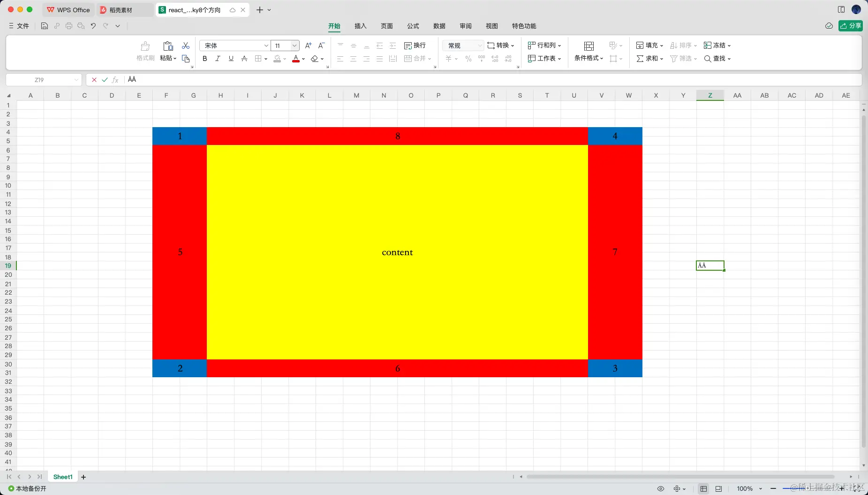Toggle the sidebar panel icon at top right
Screen dimensions: 868x495
pyautogui.click(x=841, y=9)
